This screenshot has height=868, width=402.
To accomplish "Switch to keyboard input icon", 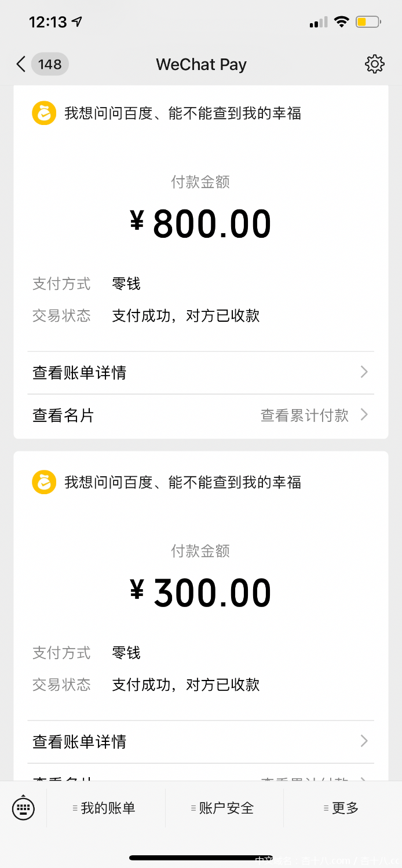I will click(23, 808).
